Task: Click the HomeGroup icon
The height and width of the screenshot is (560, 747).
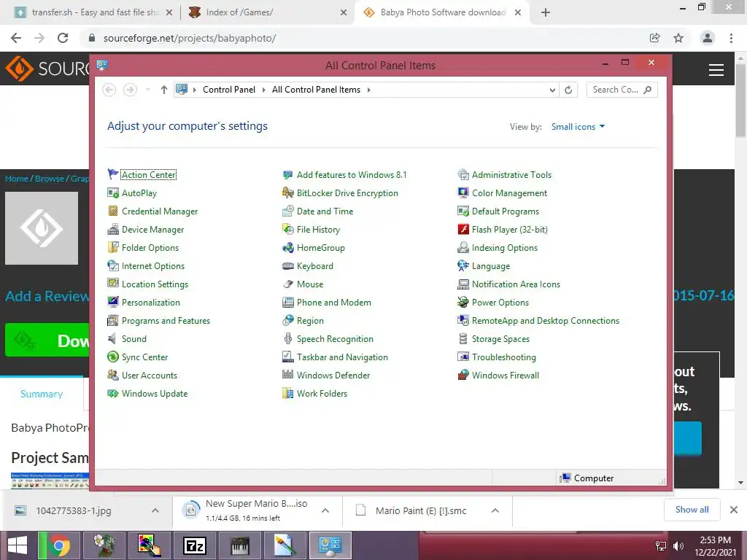Action: (287, 248)
